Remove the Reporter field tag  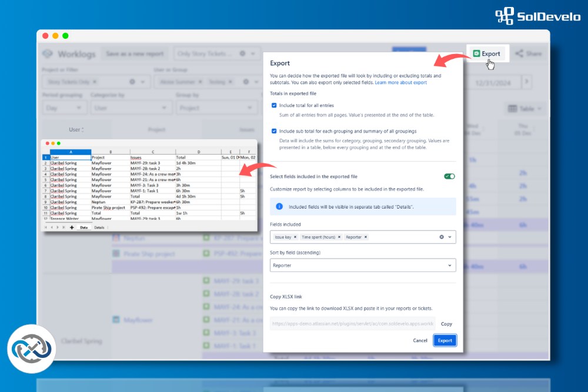click(x=366, y=237)
